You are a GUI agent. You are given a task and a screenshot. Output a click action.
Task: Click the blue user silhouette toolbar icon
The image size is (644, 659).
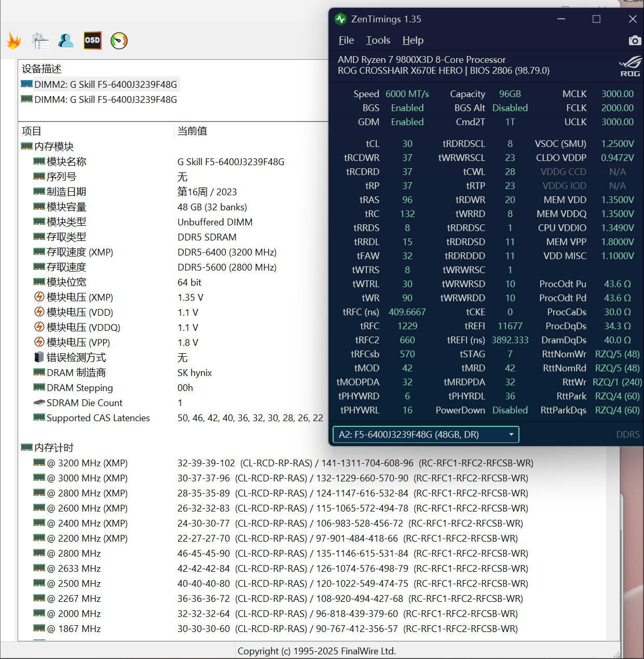click(66, 41)
